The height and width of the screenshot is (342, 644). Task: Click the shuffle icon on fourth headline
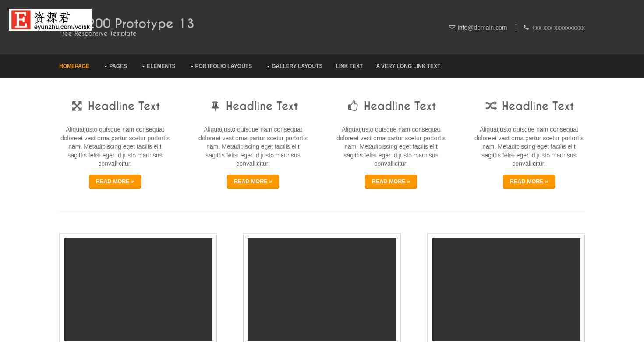pos(491,106)
